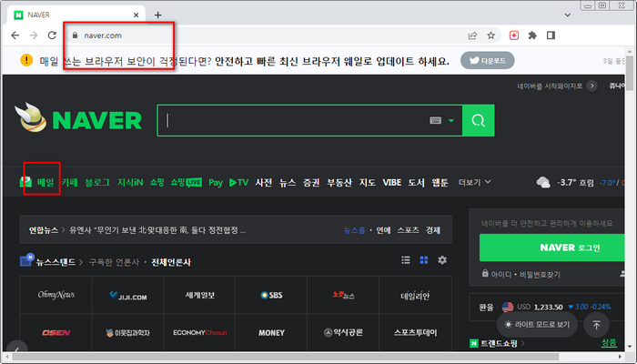Image resolution: width=637 pixels, height=364 pixels.
Task: Switch newsstand to list view icon
Action: pyautogui.click(x=406, y=260)
